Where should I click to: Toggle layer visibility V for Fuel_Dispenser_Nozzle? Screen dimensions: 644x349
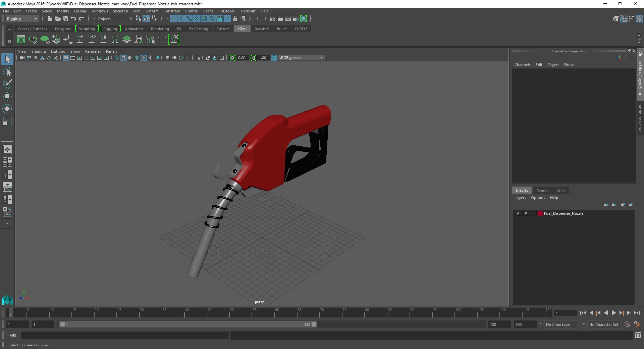coord(518,213)
